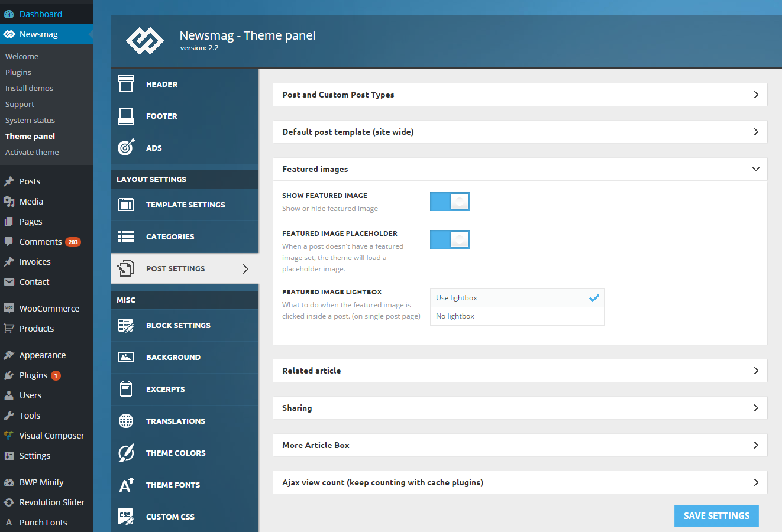Viewport: 782px width, 532px height.
Task: Click the Header panel icon
Action: coord(126,84)
